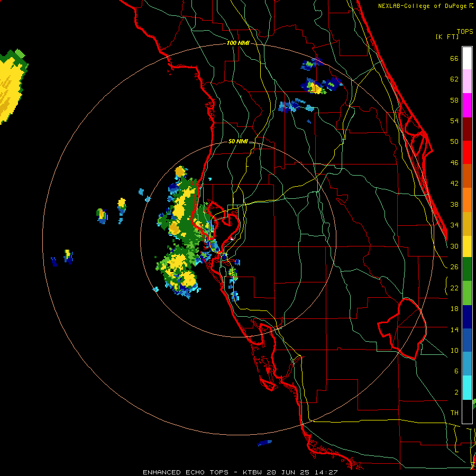Click the legend value "6"
Viewport: 476px width, 476px height.
[456, 371]
